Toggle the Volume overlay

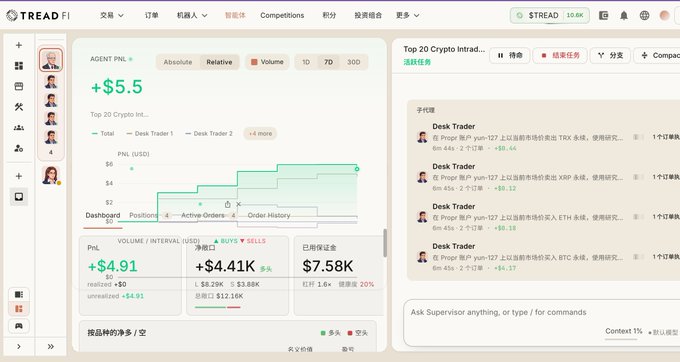(x=267, y=62)
